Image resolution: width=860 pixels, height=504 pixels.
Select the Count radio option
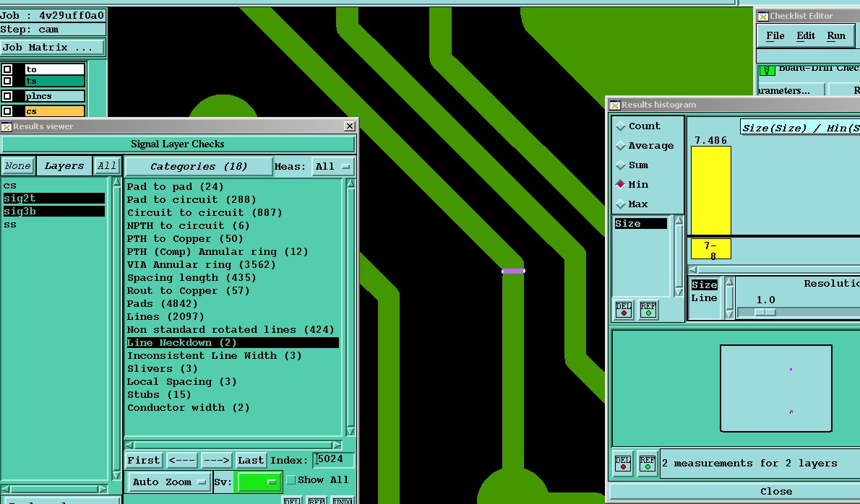point(620,126)
